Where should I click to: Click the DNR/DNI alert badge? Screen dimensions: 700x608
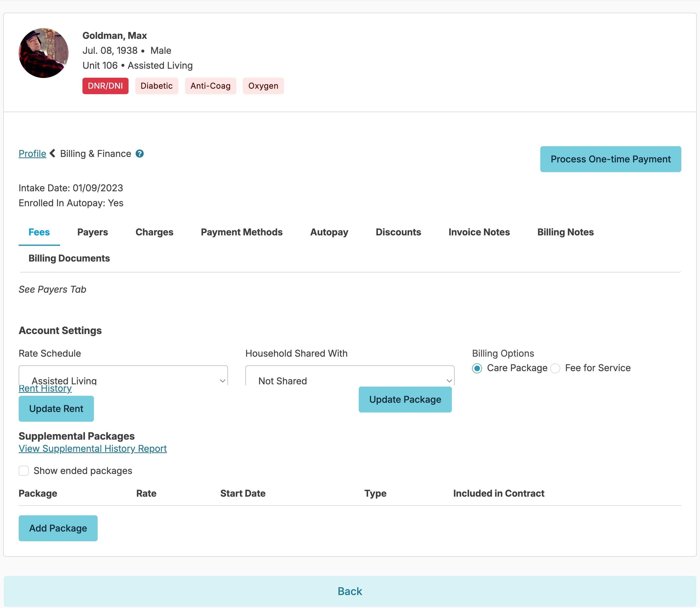point(105,86)
